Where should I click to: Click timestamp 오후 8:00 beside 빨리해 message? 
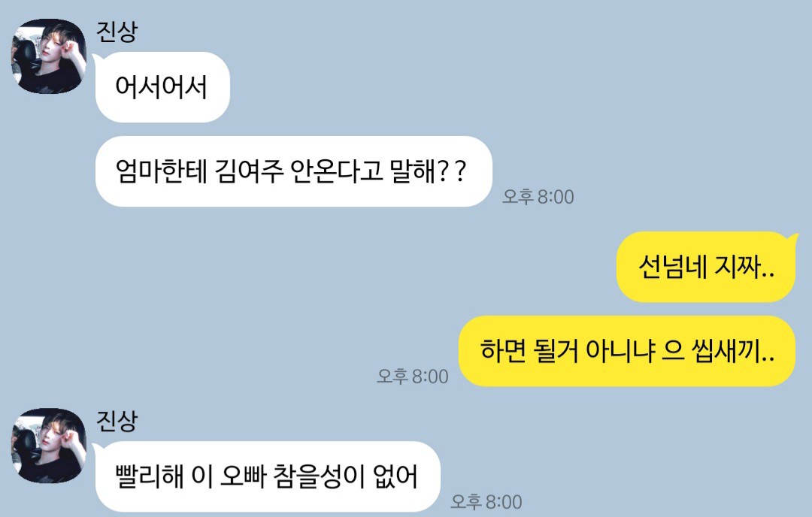[x=486, y=501]
